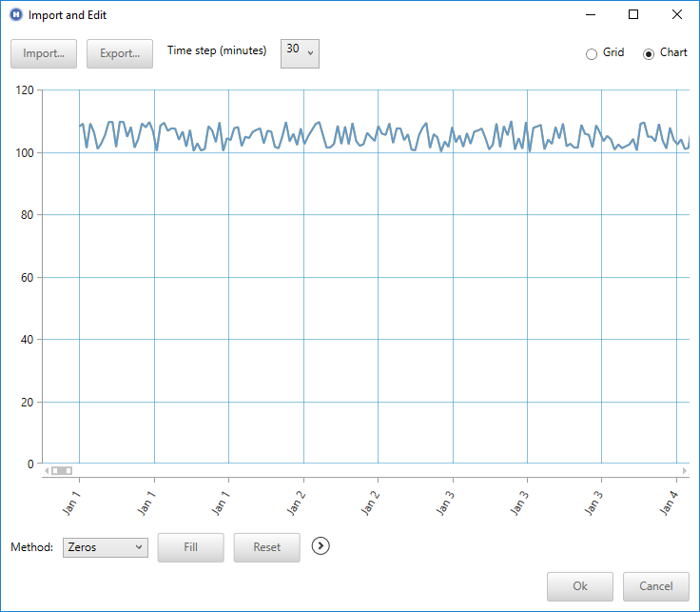Open the Time step minutes dropdown
The width and height of the screenshot is (700, 612).
tap(300, 53)
